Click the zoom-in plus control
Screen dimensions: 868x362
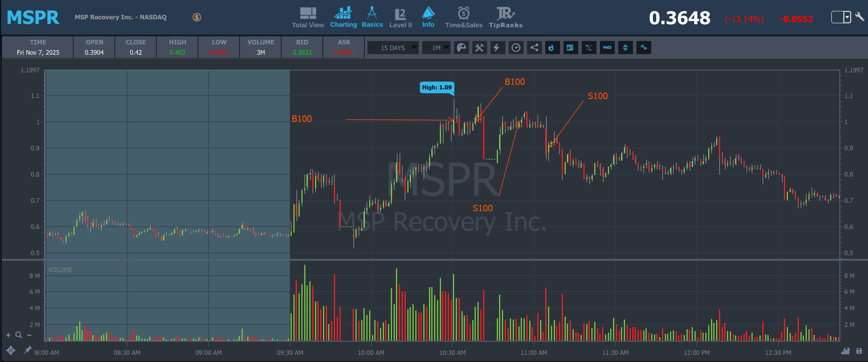tap(9, 335)
